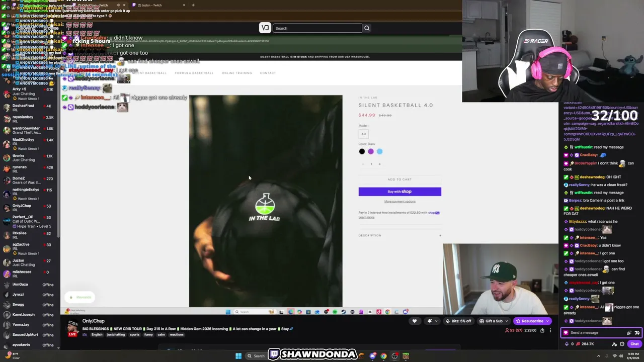Viewport: 644px width, 362px height.
Task: Click the 'SILENT BASKETBALL 4.0' product title
Action: tap(395, 105)
